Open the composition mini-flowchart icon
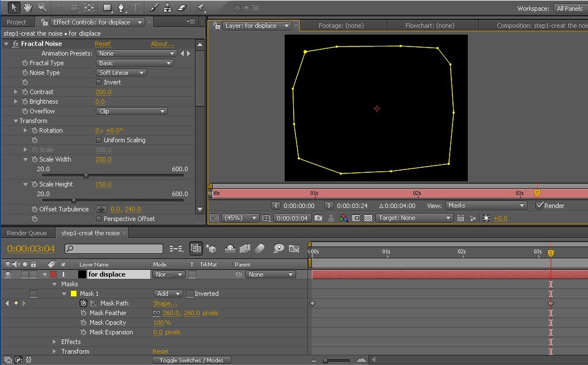588x365 pixels. [176, 248]
